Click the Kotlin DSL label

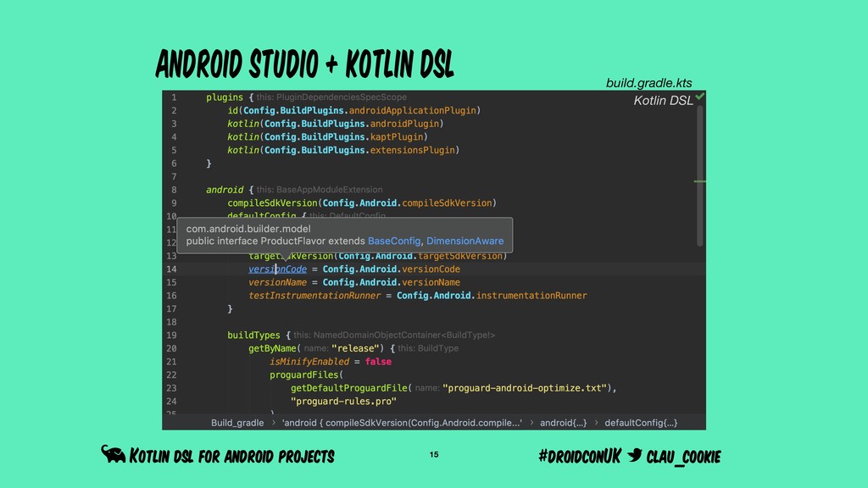point(663,101)
